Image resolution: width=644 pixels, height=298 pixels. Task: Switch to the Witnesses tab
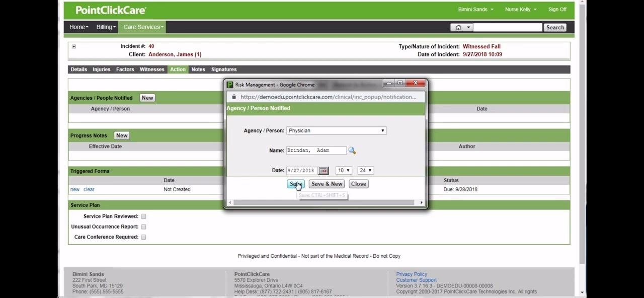pos(152,69)
